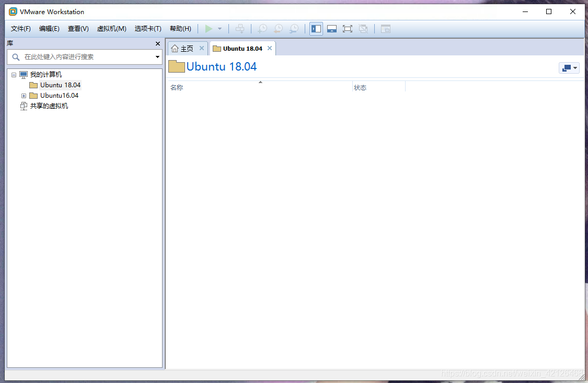Image resolution: width=588 pixels, height=383 pixels.
Task: Open the view mode dropdown button
Action: pyautogui.click(x=569, y=68)
